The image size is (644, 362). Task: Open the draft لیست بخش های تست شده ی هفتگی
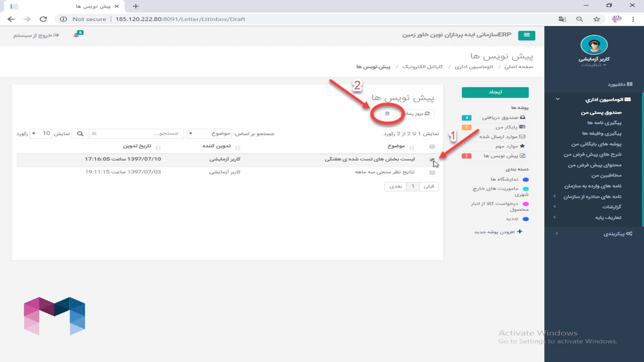coord(370,159)
